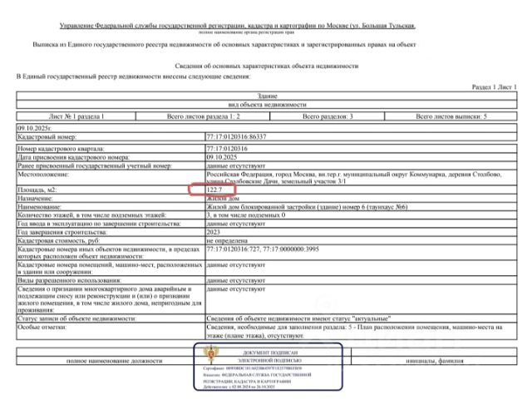532x399 pixels.
Task: Click the label 'Сведения о признании многоквартирного дома аварийным'
Action: pyautogui.click(x=109, y=299)
